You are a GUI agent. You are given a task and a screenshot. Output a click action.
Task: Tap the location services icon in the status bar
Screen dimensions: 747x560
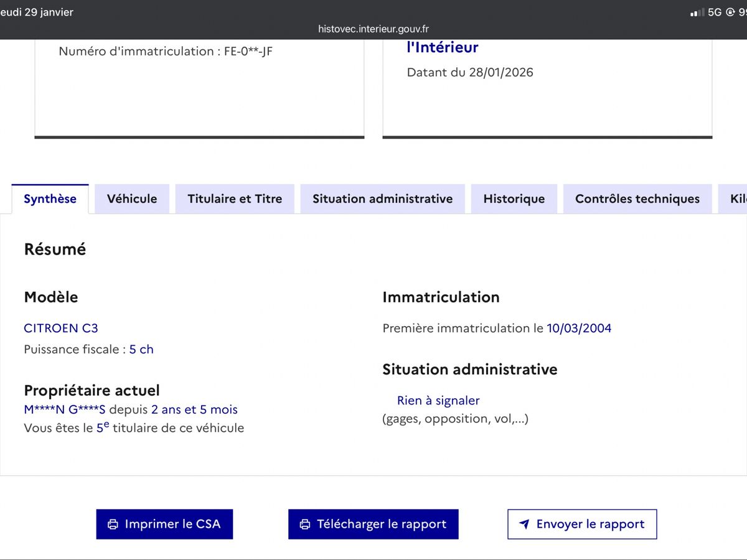[732, 11]
